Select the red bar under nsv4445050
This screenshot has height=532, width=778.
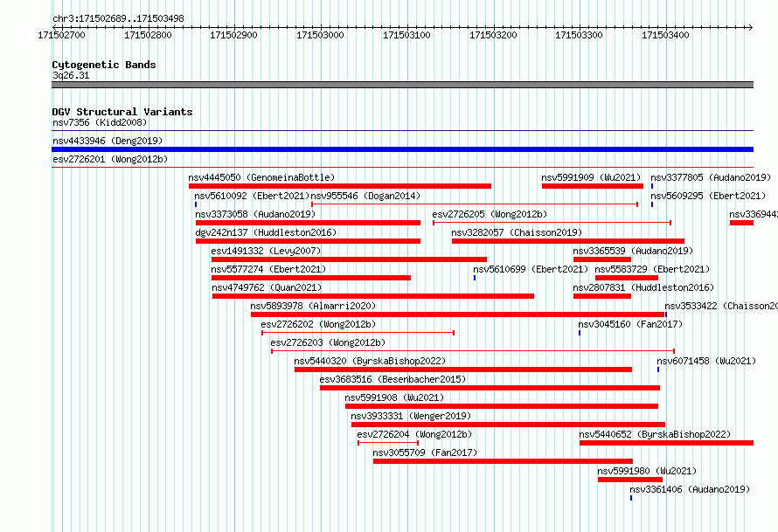340,186
